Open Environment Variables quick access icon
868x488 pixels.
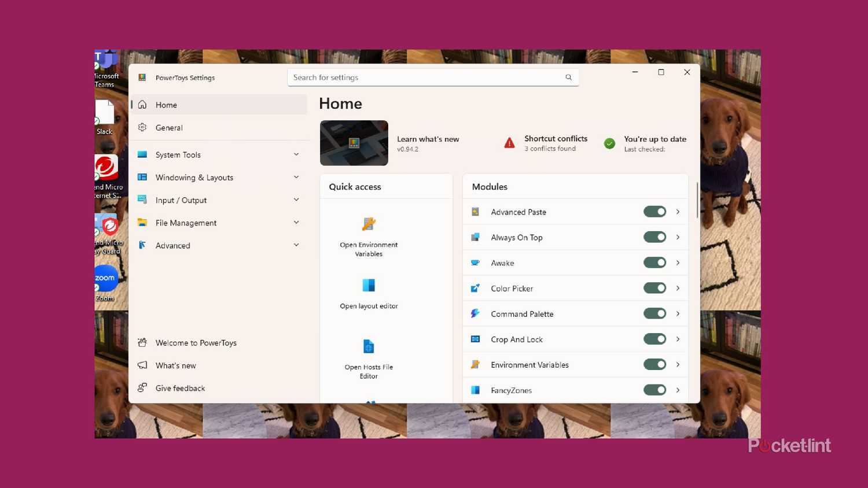(369, 224)
